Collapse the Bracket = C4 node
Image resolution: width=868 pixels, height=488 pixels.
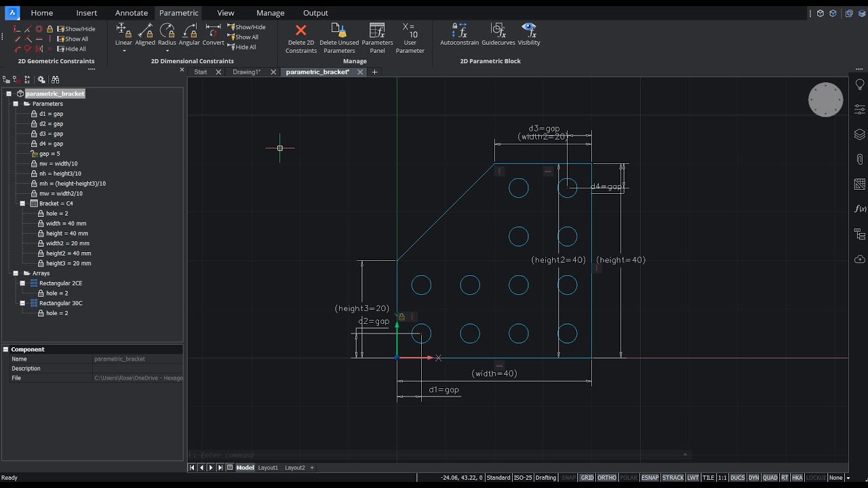click(22, 203)
